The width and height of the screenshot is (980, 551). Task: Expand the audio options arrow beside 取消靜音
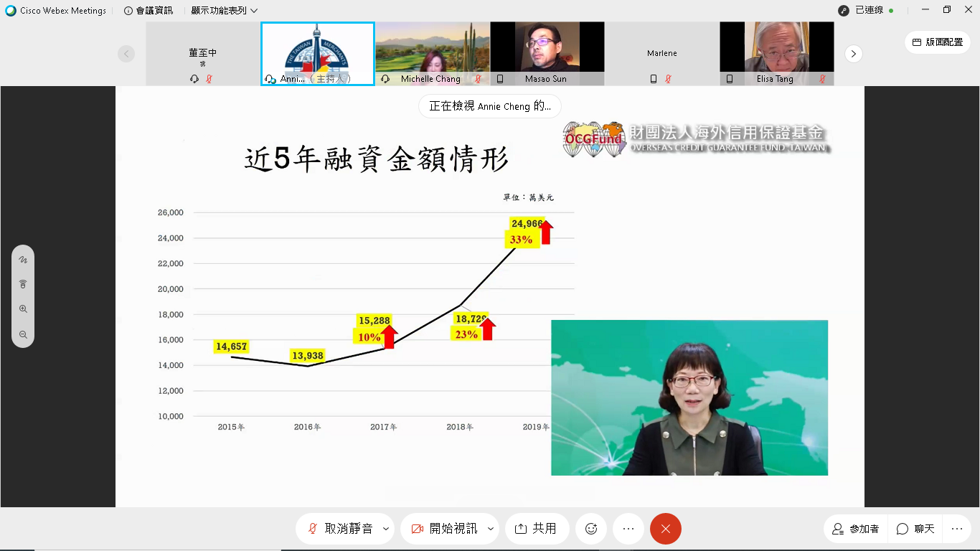pyautogui.click(x=386, y=529)
